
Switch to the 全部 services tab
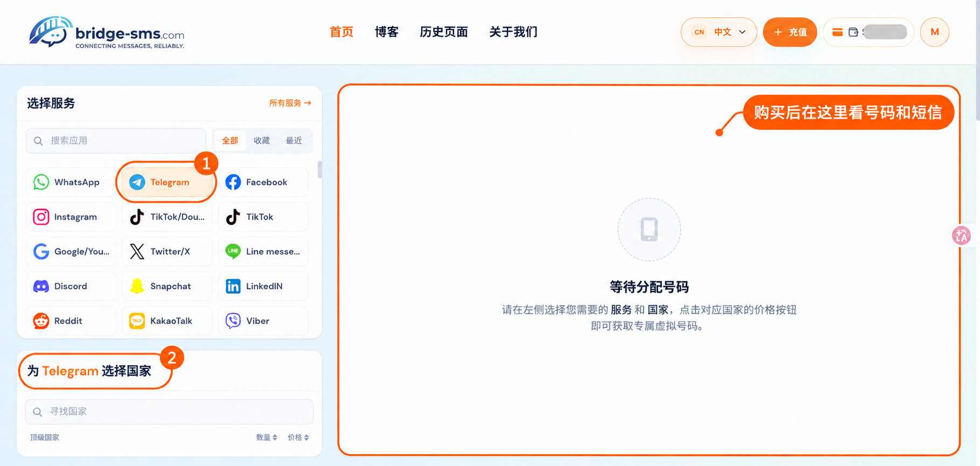click(x=230, y=141)
